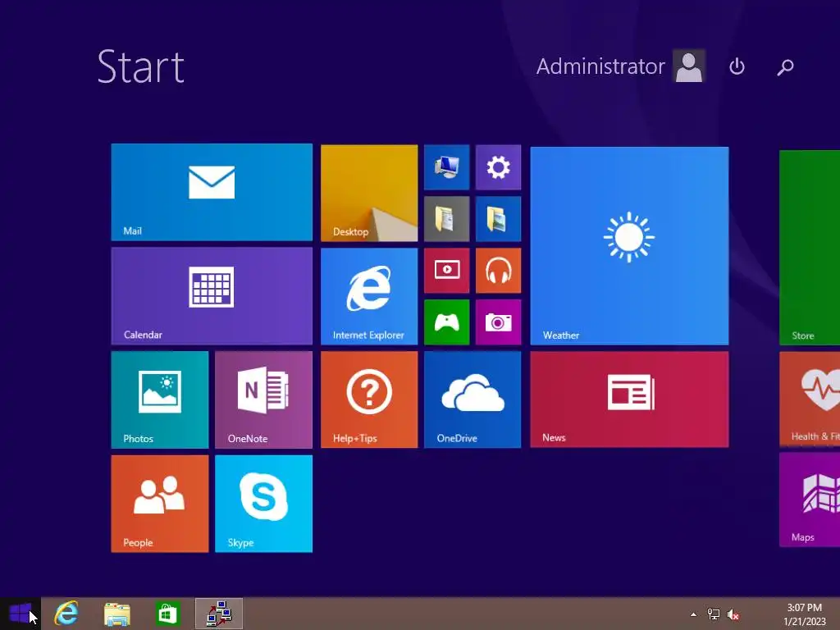Open the taskbar clock showing 3:07 PM

[804, 614]
